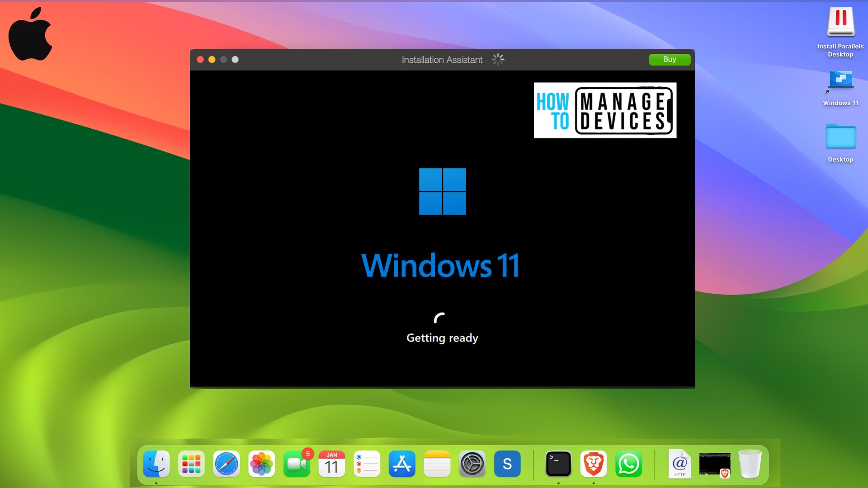Click the Getting ready status text
The height and width of the screenshot is (488, 868).
tap(442, 338)
